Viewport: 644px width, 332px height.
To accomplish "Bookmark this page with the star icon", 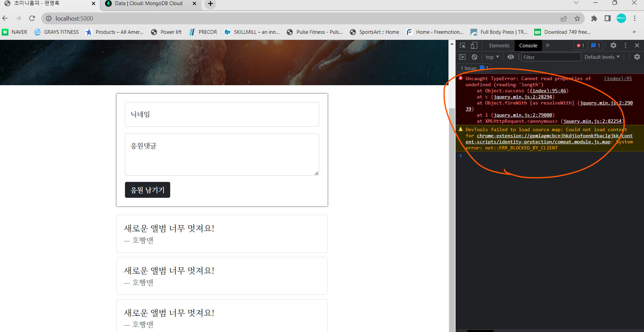I will [x=577, y=19].
